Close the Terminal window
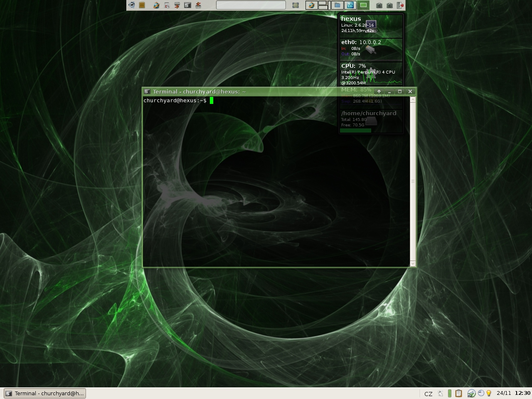Image resolution: width=532 pixels, height=399 pixels. [410, 91]
